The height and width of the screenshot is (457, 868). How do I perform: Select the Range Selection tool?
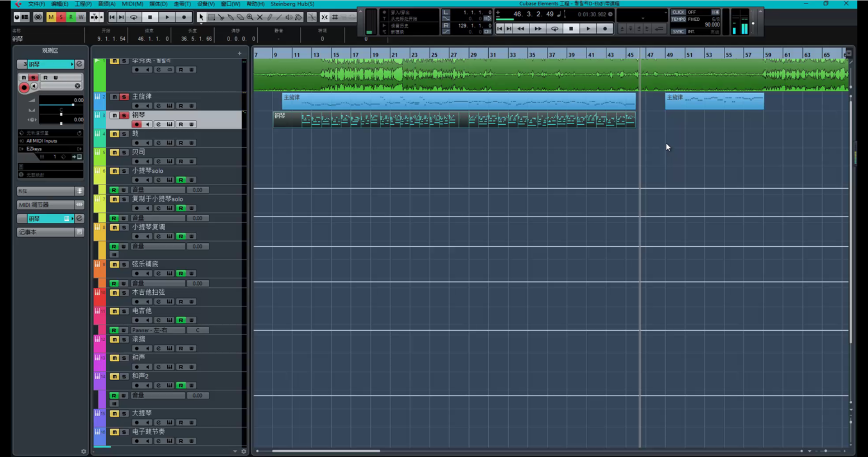(x=211, y=17)
